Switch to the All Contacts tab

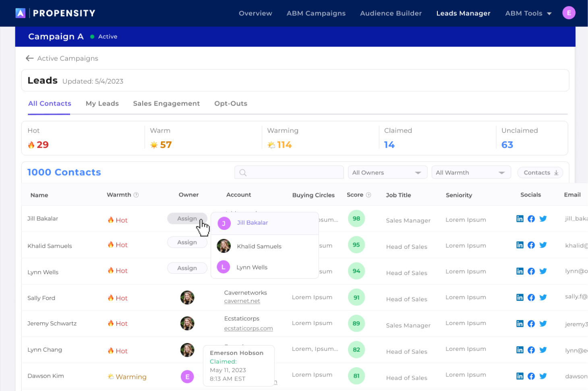pyautogui.click(x=50, y=103)
